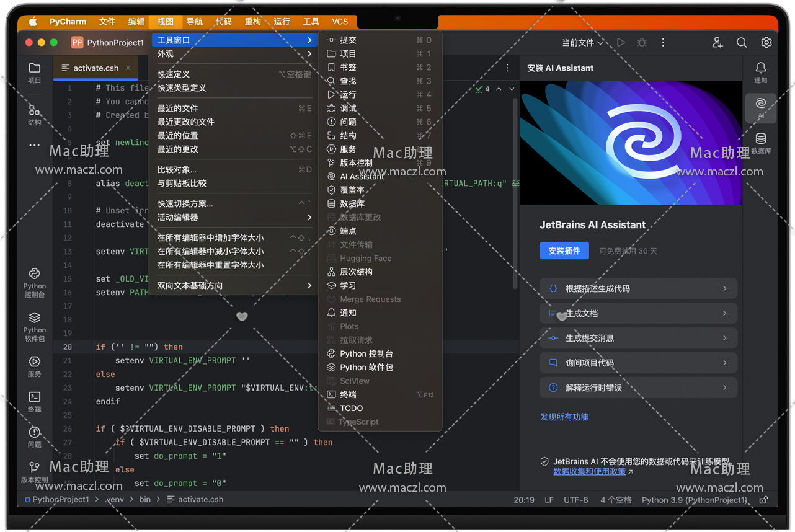This screenshot has height=532, width=795.
Task: Open the Python 控制台 sidebar icon
Action: 35,274
